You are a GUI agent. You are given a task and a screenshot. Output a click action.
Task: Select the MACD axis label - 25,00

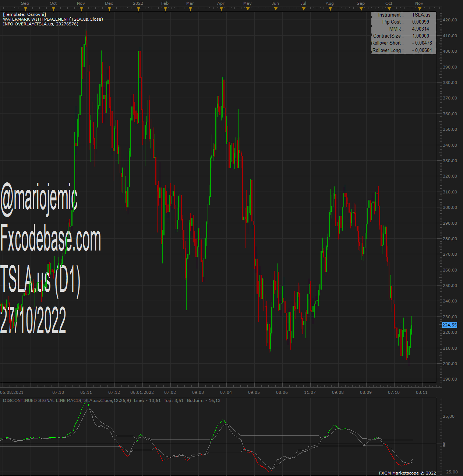coord(450,472)
